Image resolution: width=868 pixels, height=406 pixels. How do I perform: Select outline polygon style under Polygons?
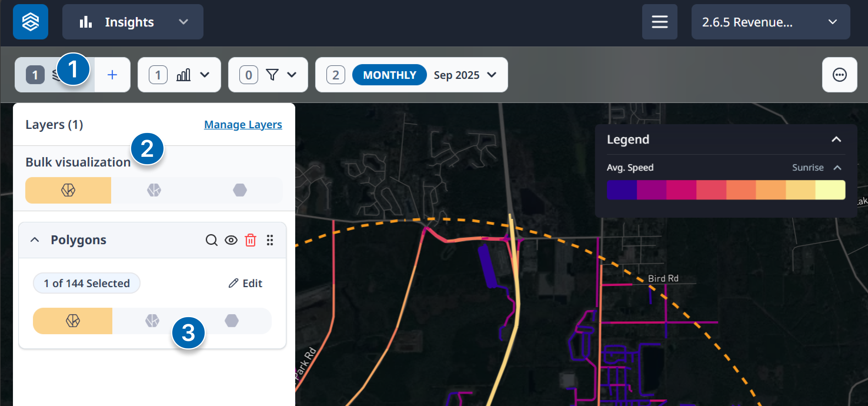[73, 321]
